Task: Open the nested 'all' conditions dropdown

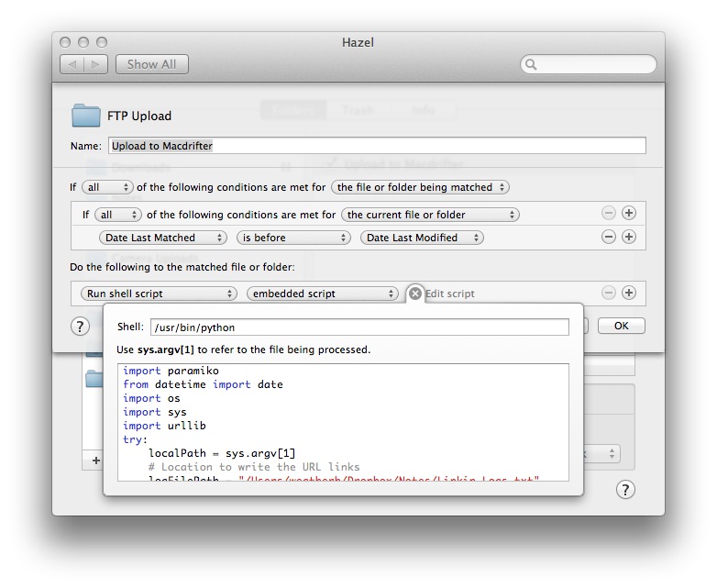Action: click(118, 215)
